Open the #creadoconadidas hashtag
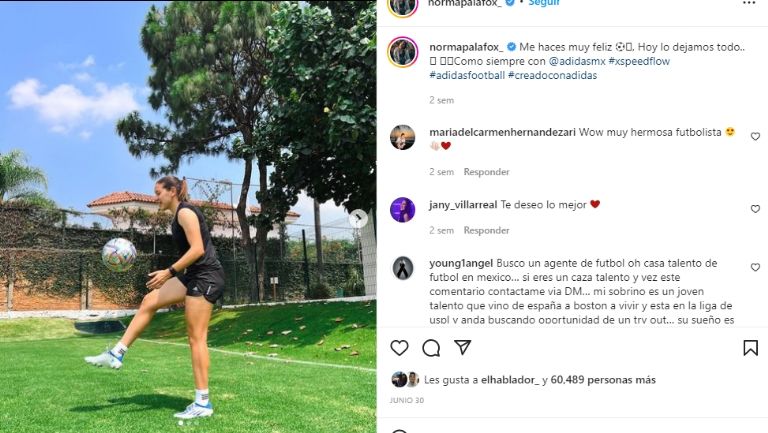The image size is (768, 433). 552,75
